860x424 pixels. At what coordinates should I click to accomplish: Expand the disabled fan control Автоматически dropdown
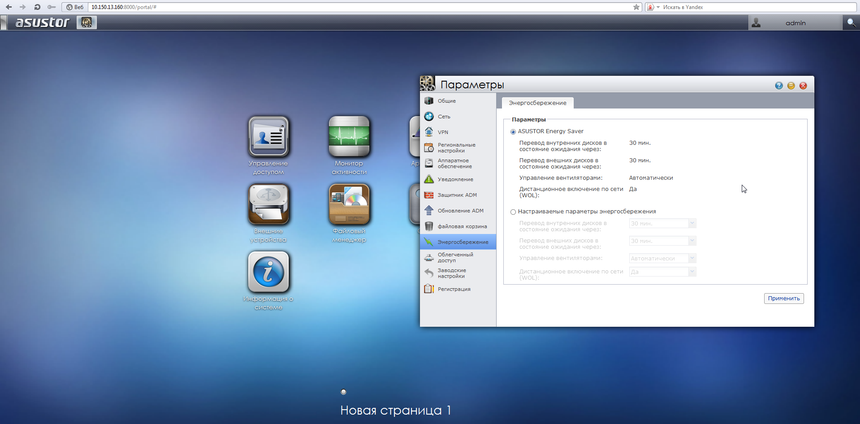[661, 258]
